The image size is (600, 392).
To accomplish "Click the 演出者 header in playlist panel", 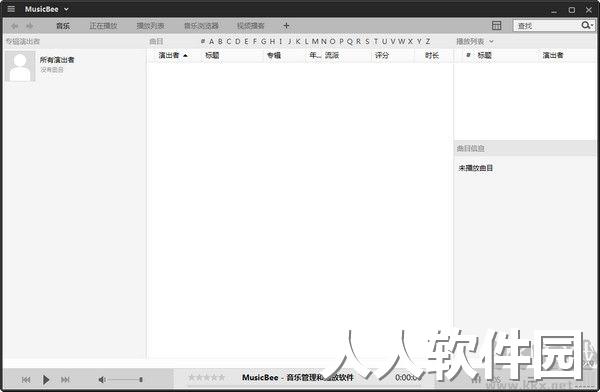I will (x=553, y=56).
